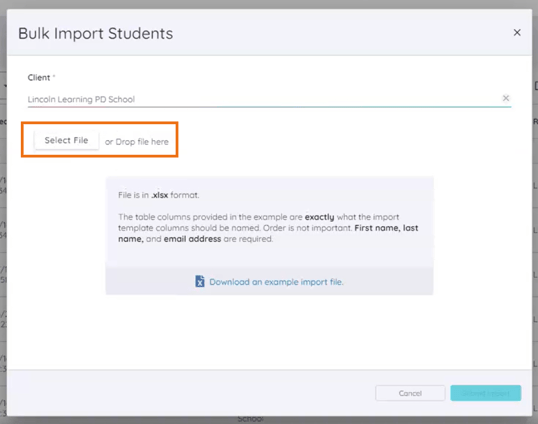The height and width of the screenshot is (424, 538).
Task: Download an example import file
Action: (x=276, y=282)
